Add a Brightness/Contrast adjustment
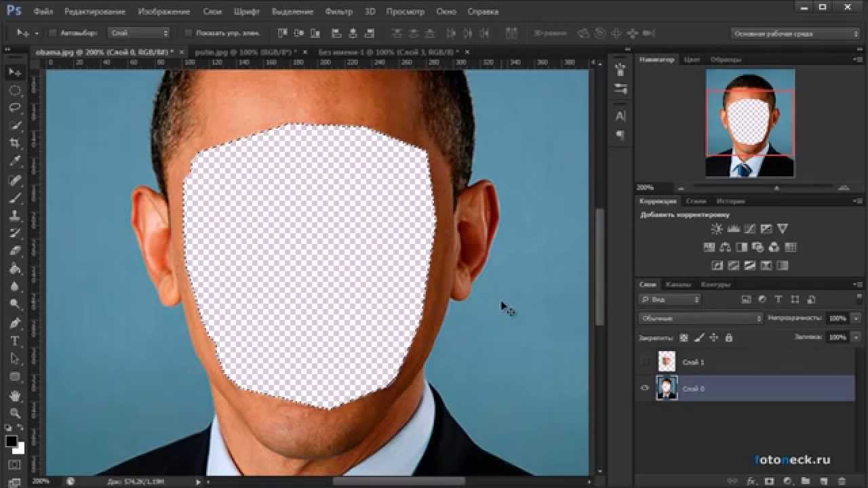This screenshot has width=868, height=488. (717, 229)
